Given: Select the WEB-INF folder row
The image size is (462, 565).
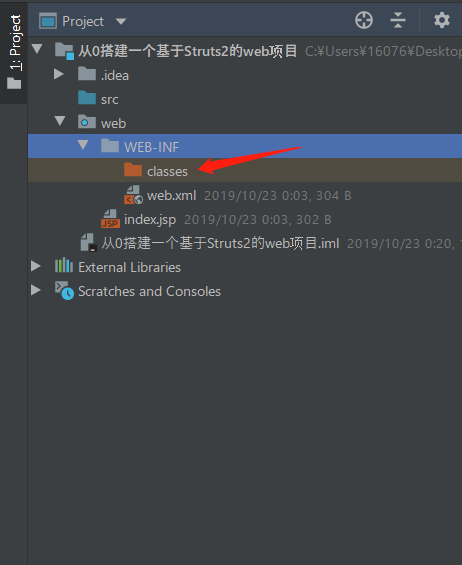Looking at the screenshot, I should point(245,146).
